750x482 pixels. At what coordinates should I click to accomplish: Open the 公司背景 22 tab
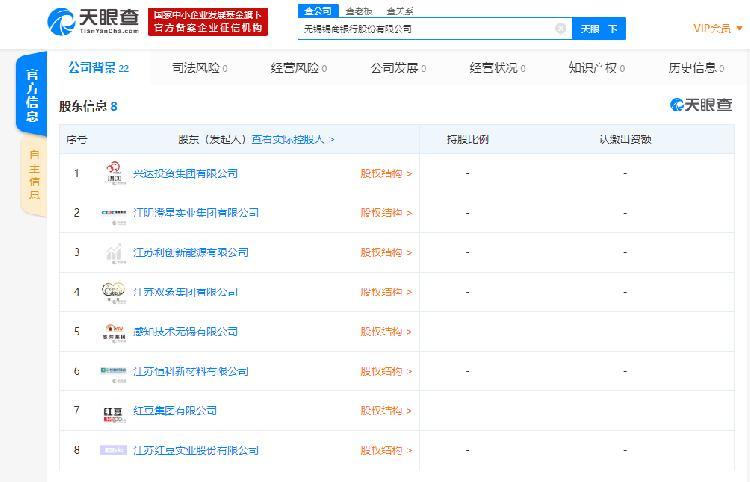[x=99, y=68]
